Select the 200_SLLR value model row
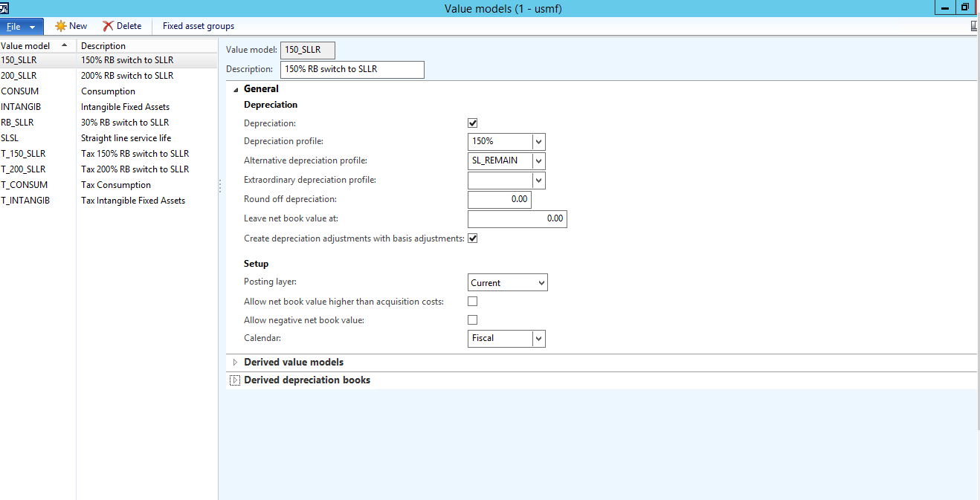This screenshot has height=500, width=980. (x=109, y=76)
